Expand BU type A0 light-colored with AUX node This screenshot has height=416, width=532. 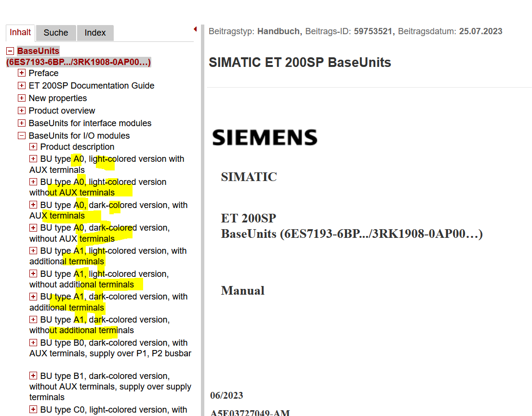pyautogui.click(x=33, y=159)
